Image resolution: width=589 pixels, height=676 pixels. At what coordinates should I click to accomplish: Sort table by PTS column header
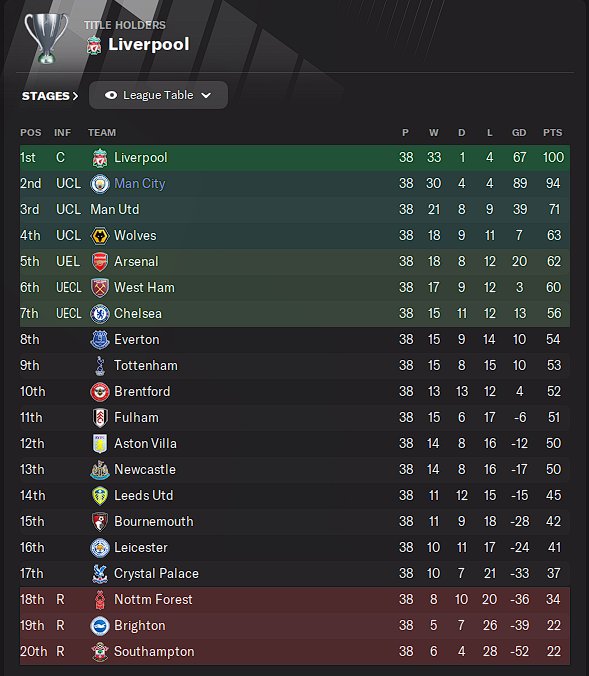pos(552,133)
